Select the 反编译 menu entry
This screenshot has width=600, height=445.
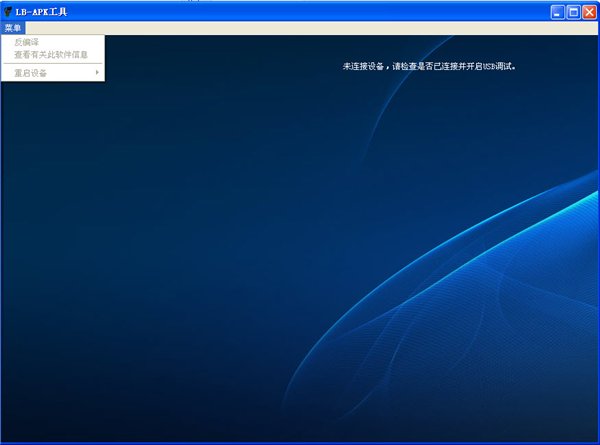point(52,42)
